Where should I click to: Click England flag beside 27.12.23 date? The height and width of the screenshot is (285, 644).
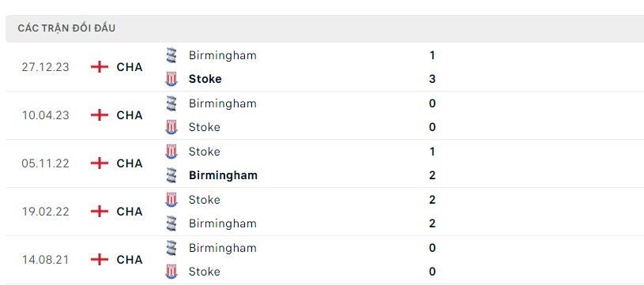(x=100, y=67)
